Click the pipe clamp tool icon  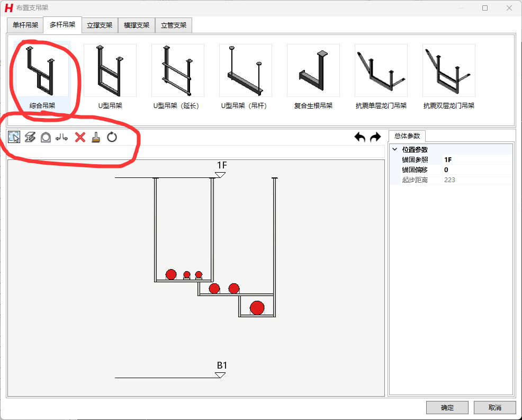coord(46,137)
